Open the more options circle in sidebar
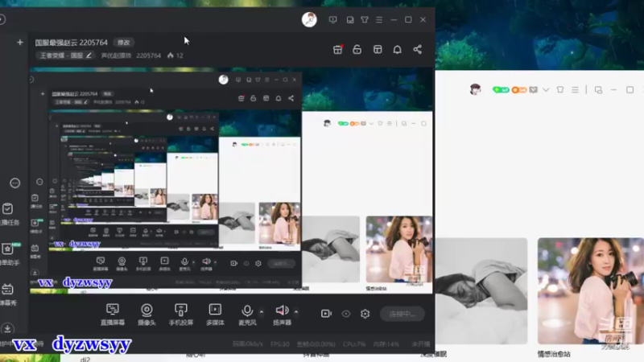The image size is (644, 362). click(x=14, y=183)
